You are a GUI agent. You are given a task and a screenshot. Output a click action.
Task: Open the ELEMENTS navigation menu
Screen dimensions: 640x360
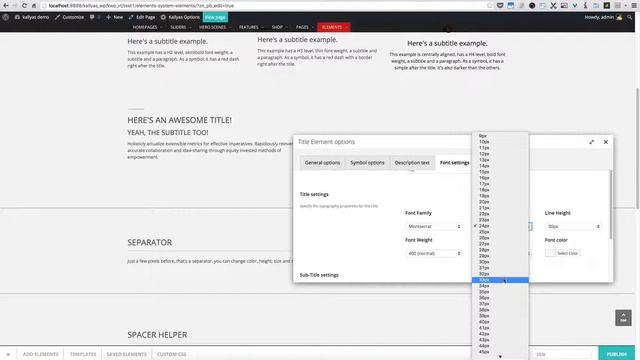(334, 27)
